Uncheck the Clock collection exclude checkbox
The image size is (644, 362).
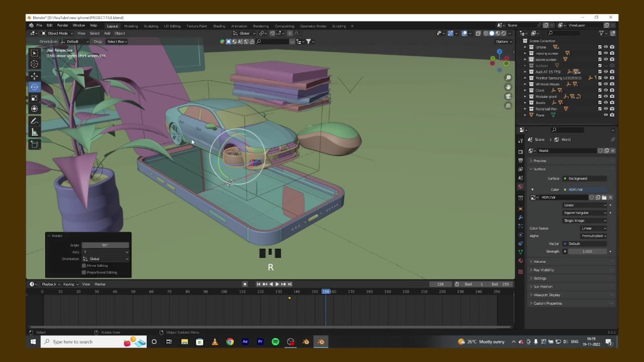point(600,90)
